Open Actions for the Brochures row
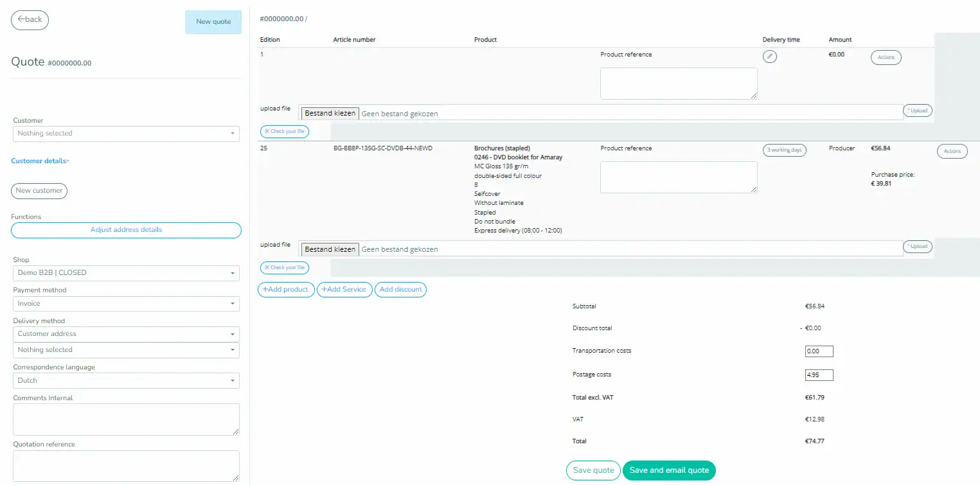This screenshot has width=980, height=485. 952,152
